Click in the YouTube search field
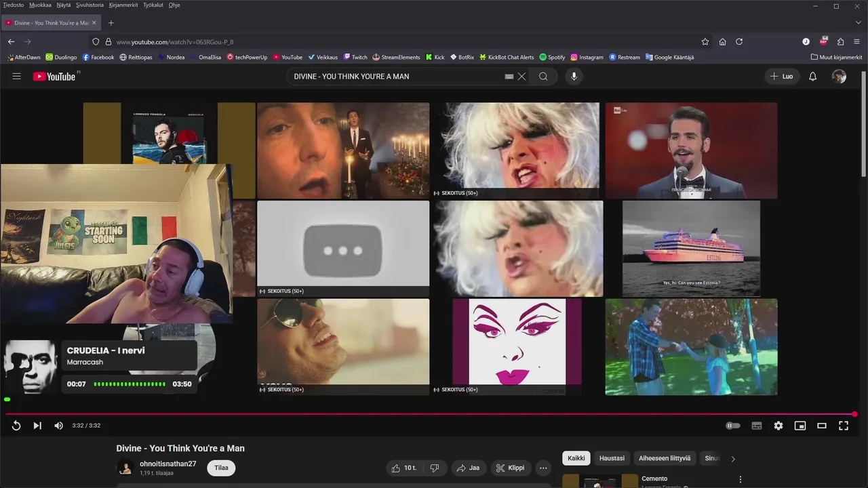This screenshot has width=868, height=488. pyautogui.click(x=397, y=77)
